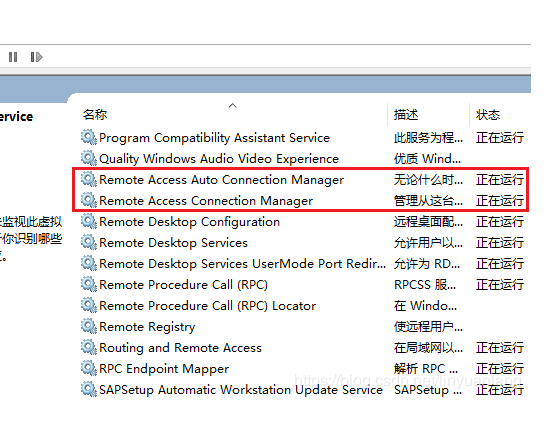
Task: Sort by the 状态 column header
Action: click(488, 115)
